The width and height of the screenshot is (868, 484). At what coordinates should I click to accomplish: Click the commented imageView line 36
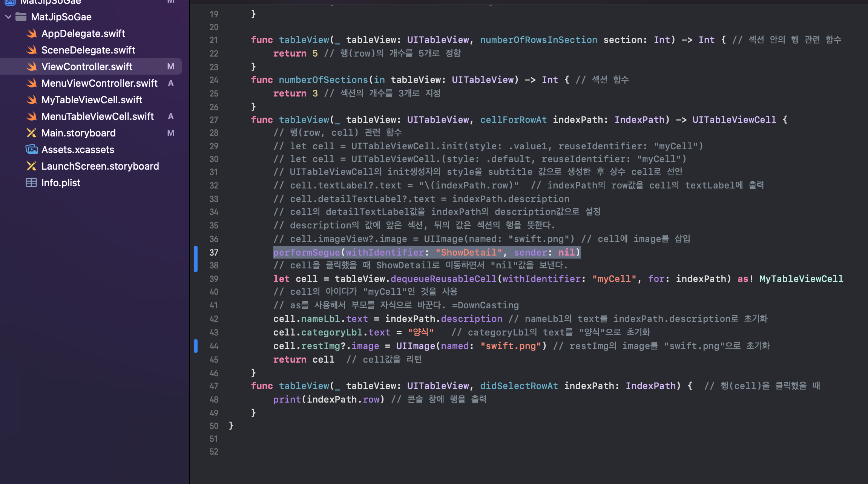482,239
